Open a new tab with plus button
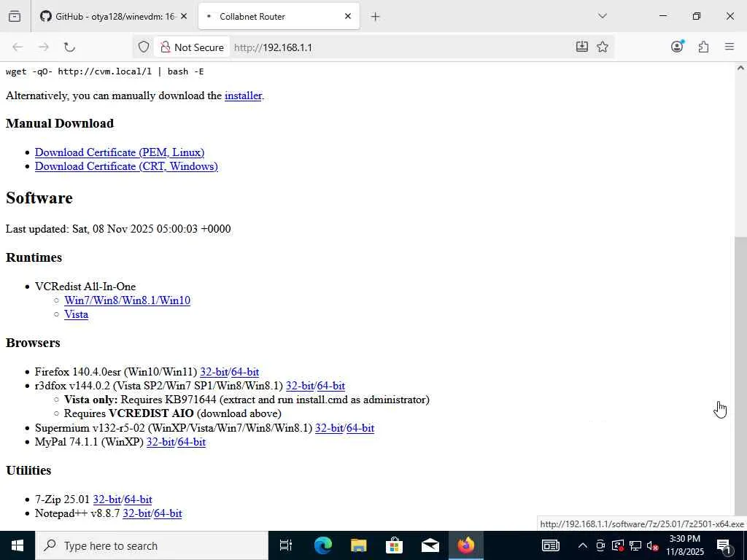This screenshot has height=560, width=747. (376, 17)
